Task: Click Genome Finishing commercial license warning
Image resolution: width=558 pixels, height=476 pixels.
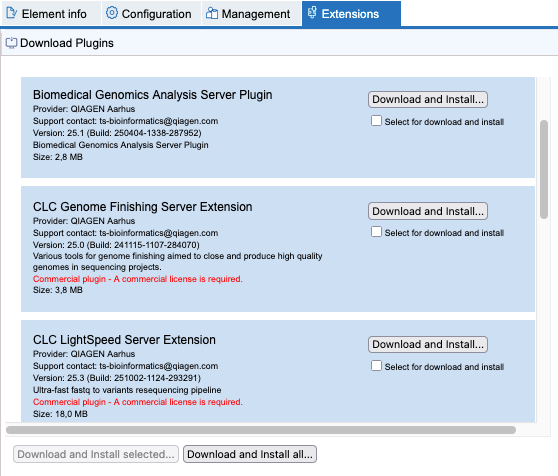Action: pyautogui.click(x=138, y=279)
